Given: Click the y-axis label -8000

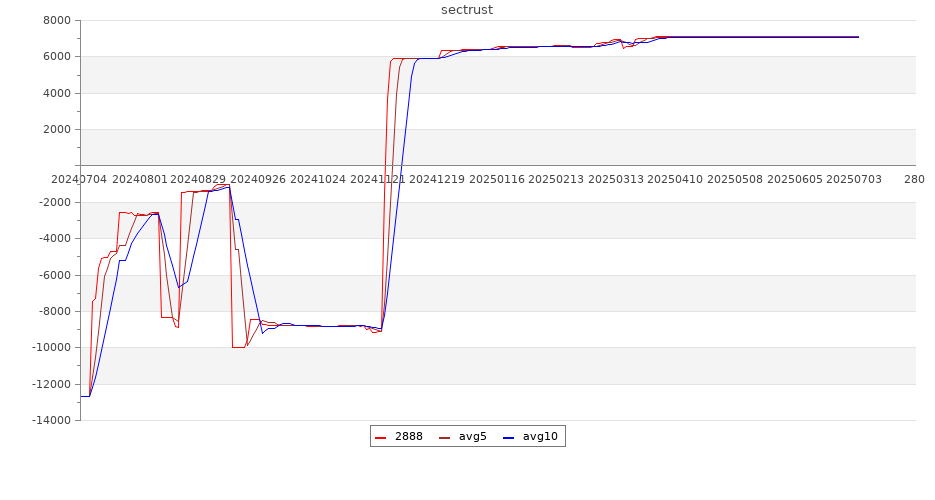Looking at the screenshot, I should [55, 311].
